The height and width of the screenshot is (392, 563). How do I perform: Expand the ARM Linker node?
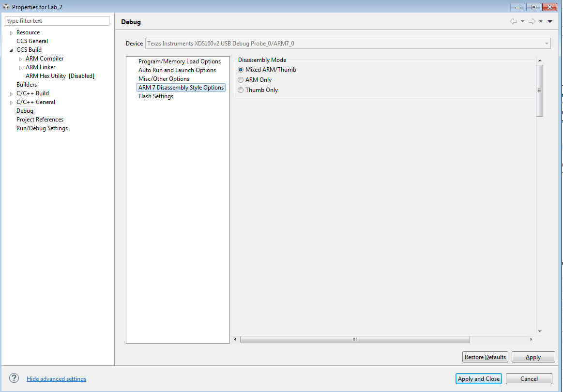point(20,67)
